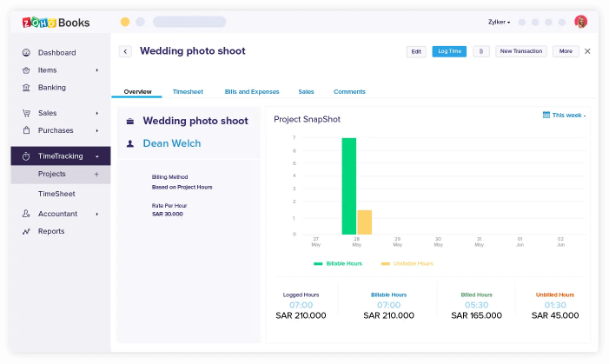Open the user profile avatar
Viewport: 609px width, 364px height.
click(x=580, y=22)
